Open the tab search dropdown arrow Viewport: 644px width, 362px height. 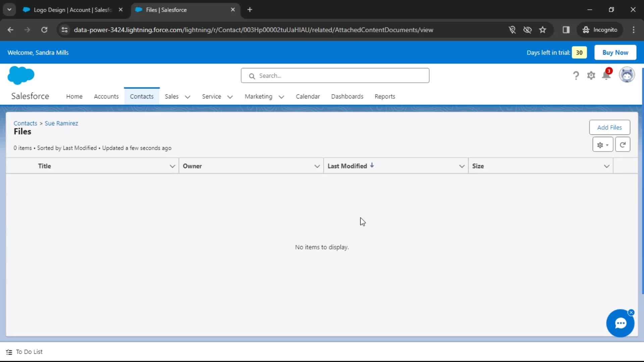click(9, 10)
